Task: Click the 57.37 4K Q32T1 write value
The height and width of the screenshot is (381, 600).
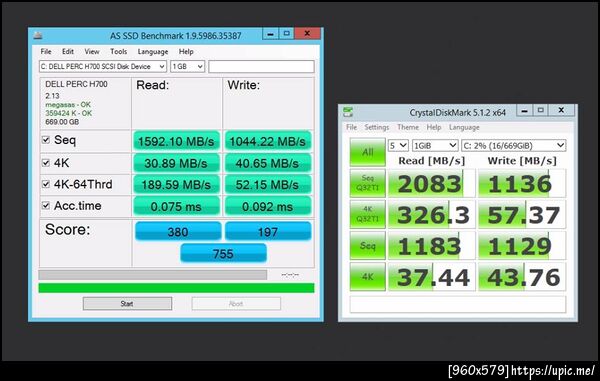Action: [x=522, y=215]
